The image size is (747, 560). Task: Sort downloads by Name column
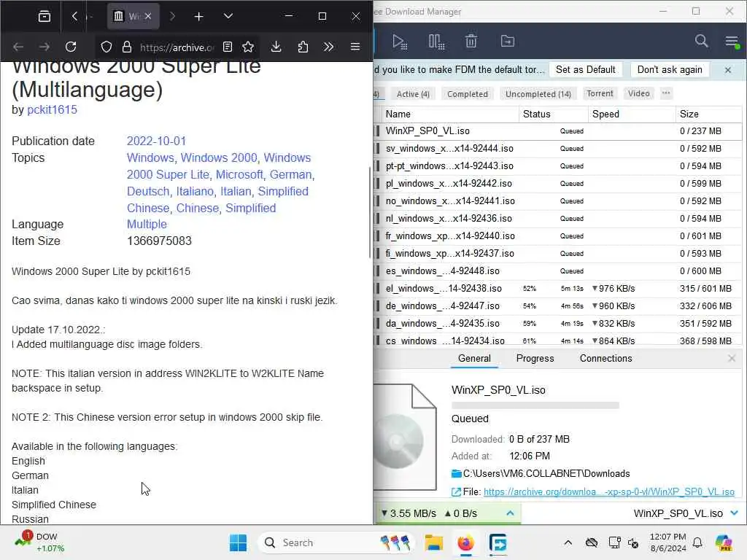click(450, 114)
